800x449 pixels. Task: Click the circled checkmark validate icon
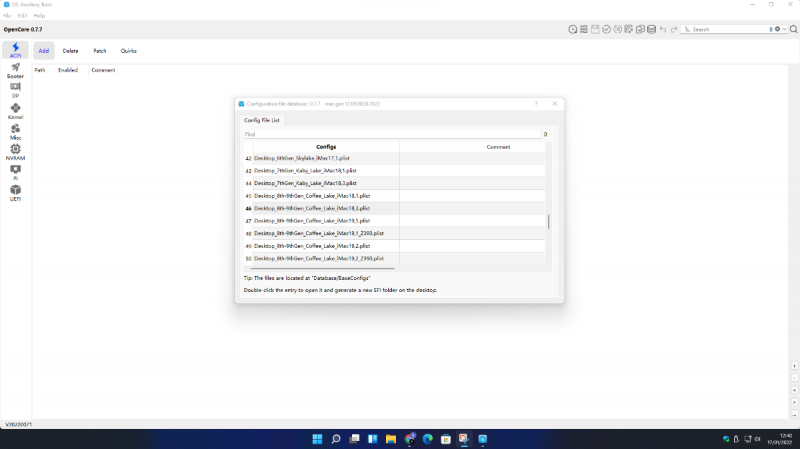click(x=606, y=30)
